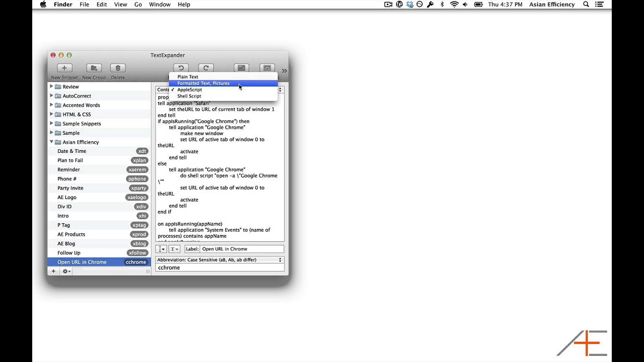Screen dimensions: 644x362
Task: Expand the Accented Words group
Action: point(51,105)
